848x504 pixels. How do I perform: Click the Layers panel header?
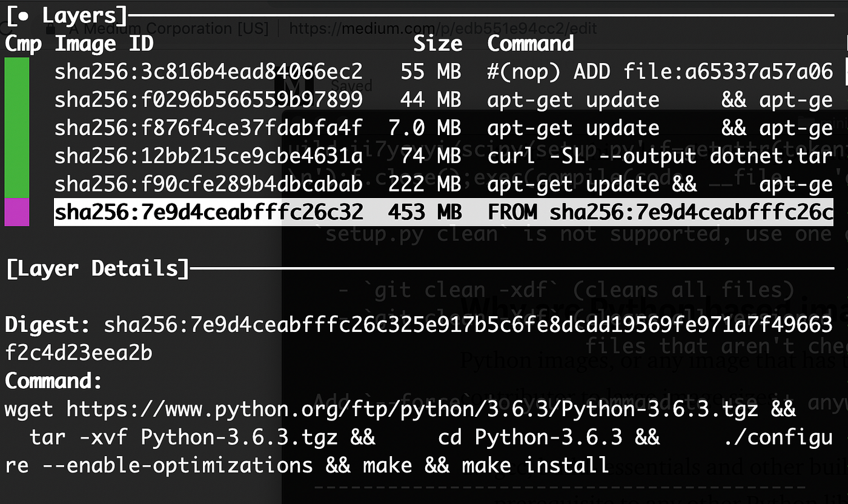click(x=67, y=15)
